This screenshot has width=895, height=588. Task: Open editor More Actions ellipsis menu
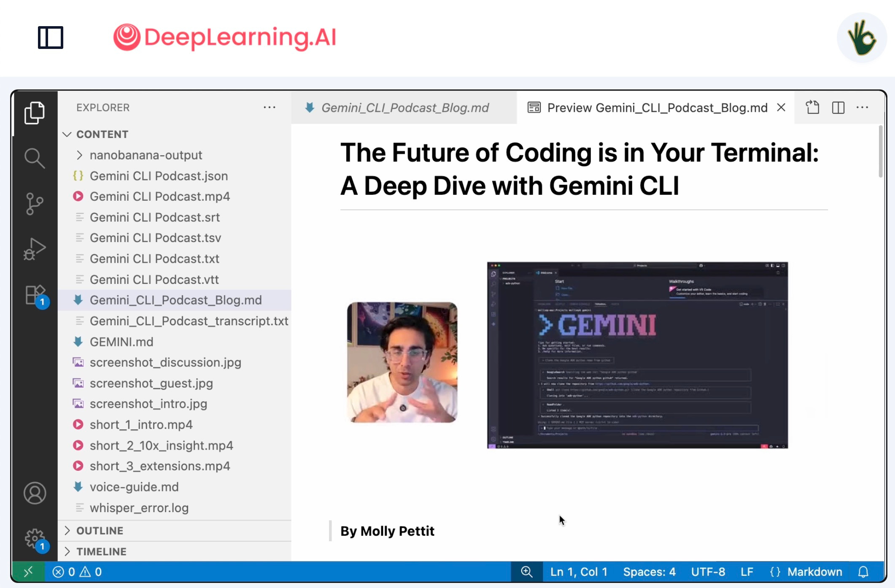click(862, 108)
